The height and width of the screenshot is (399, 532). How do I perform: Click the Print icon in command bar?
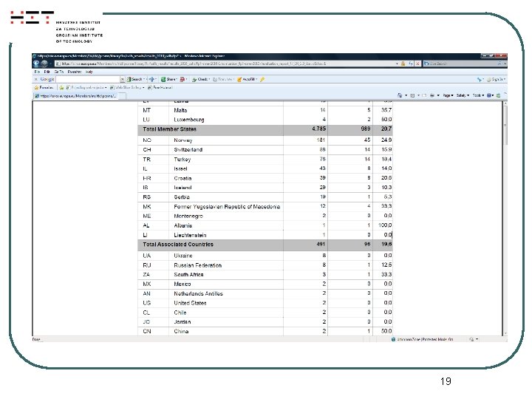tap(432, 95)
